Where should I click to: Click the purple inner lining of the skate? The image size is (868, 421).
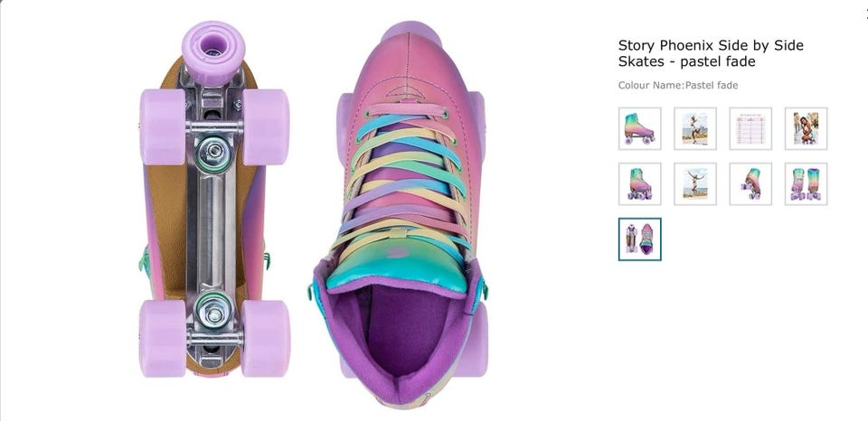tap(402, 325)
